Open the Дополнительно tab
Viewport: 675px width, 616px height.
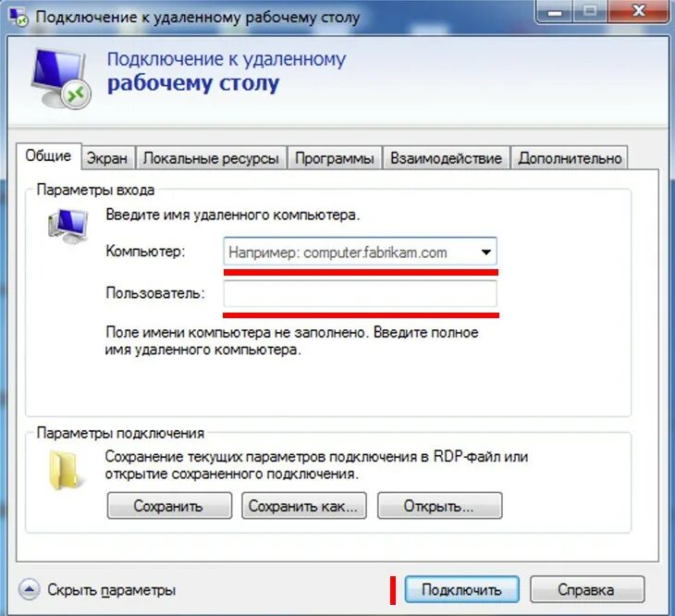tap(570, 158)
